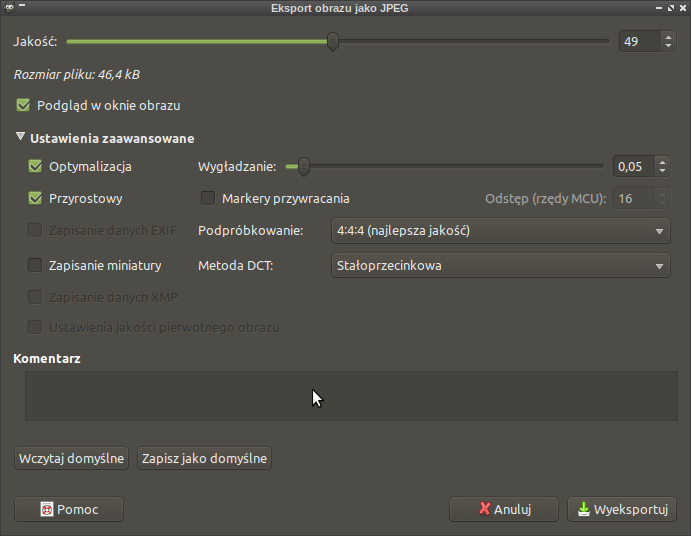This screenshot has width=691, height=536.
Task: Click the Podpróbkowanie: label
Action: [x=251, y=231]
